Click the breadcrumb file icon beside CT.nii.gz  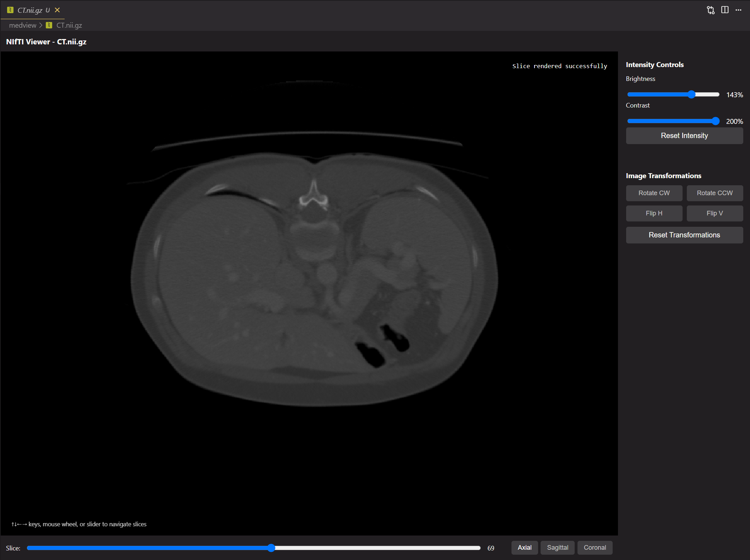[49, 25]
